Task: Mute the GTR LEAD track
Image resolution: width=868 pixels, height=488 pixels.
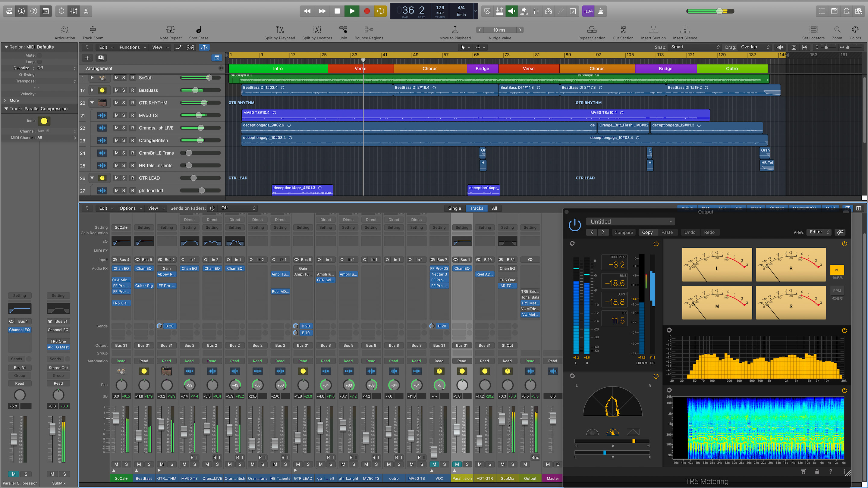Action: click(117, 178)
